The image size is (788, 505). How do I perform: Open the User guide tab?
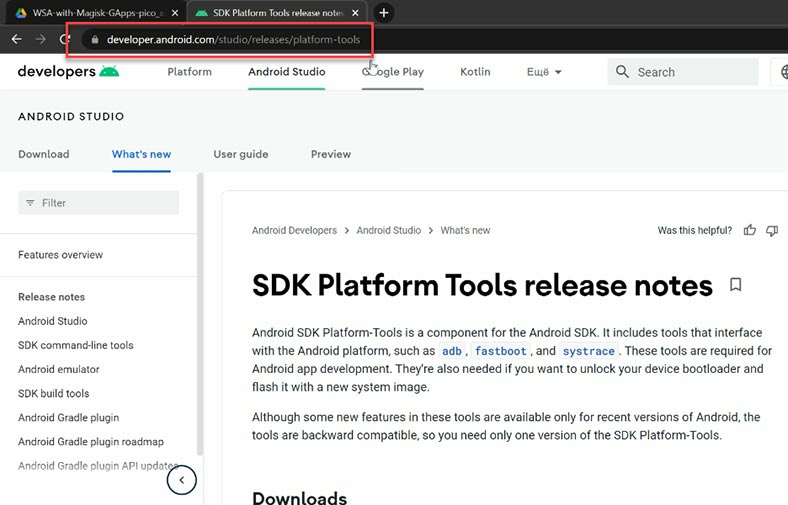[241, 154]
